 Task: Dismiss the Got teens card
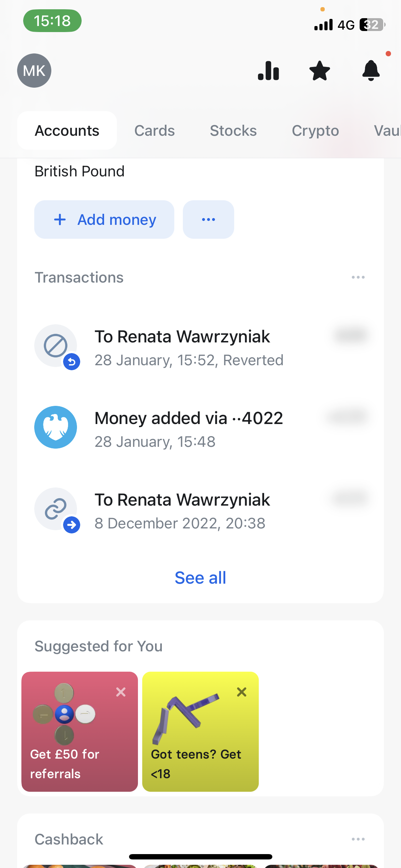[x=242, y=692]
